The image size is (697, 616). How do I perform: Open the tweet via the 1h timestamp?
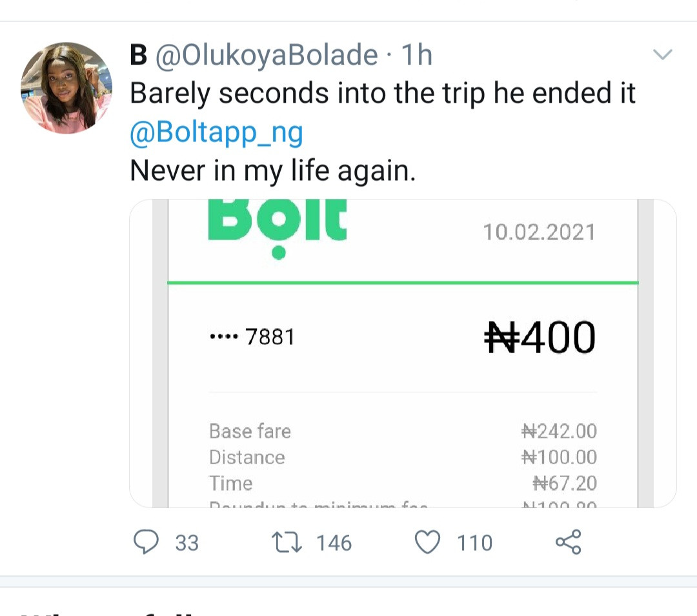click(x=417, y=56)
